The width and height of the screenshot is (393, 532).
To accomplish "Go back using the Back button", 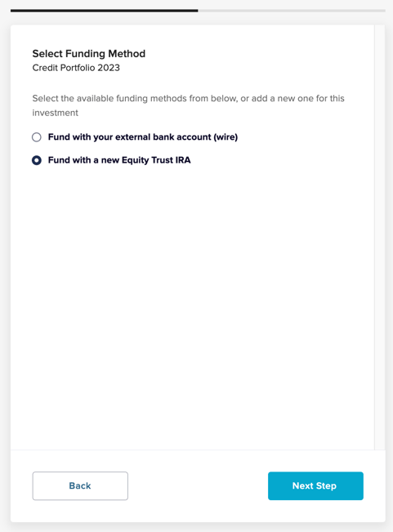I will [80, 485].
